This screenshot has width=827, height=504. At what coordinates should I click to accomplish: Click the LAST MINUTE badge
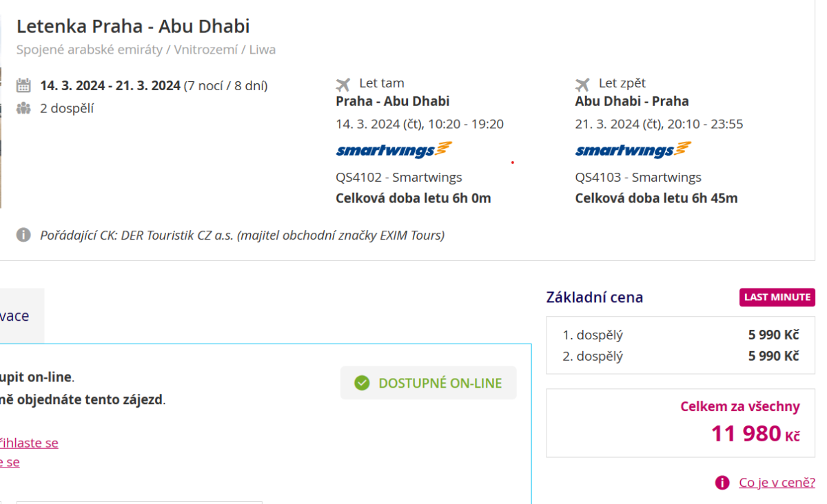(777, 297)
